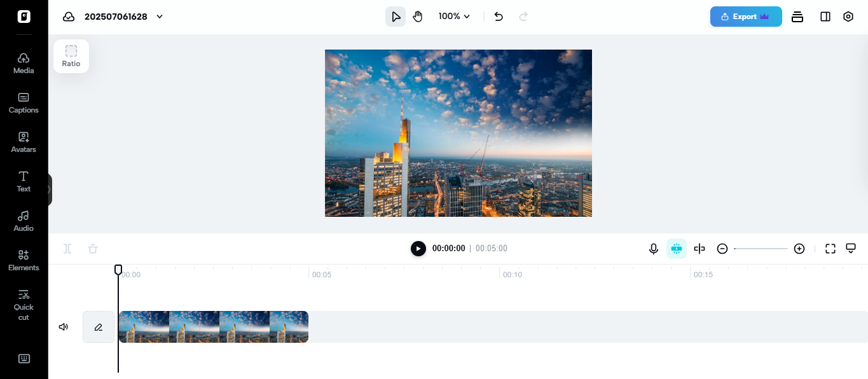Switch to the Elements panel
The width and height of the screenshot is (868, 379).
click(x=24, y=261)
